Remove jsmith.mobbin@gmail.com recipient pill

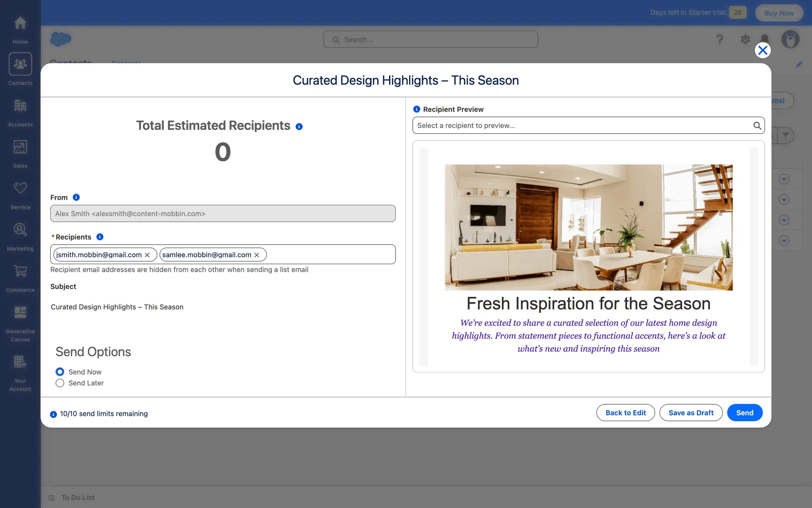(x=147, y=255)
